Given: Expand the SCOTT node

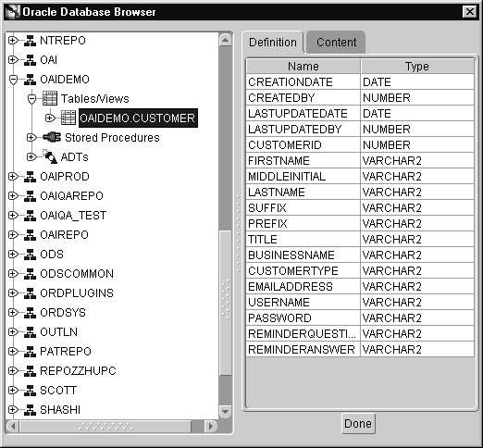Looking at the screenshot, I should [x=13, y=391].
